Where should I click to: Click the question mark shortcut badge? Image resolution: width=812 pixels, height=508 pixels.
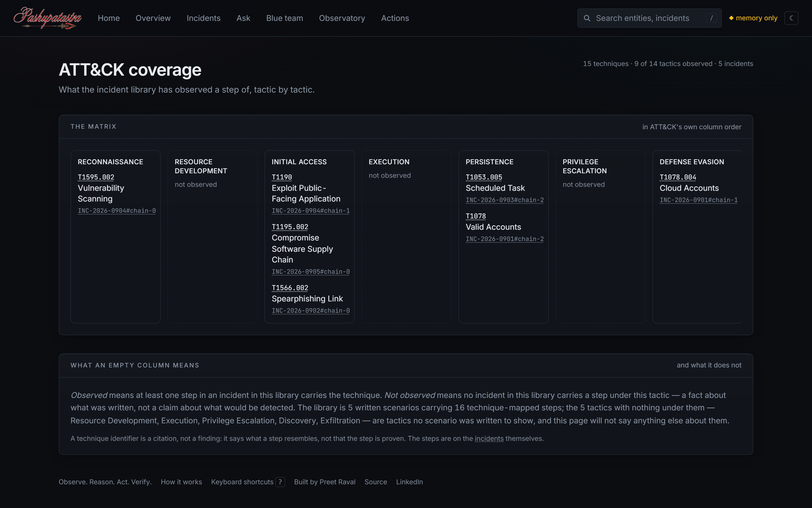pyautogui.click(x=280, y=482)
